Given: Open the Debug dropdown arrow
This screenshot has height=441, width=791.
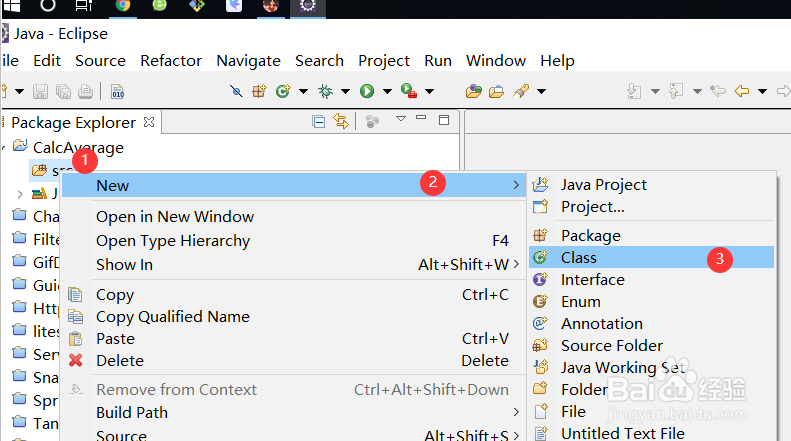Looking at the screenshot, I should pyautogui.click(x=346, y=91).
